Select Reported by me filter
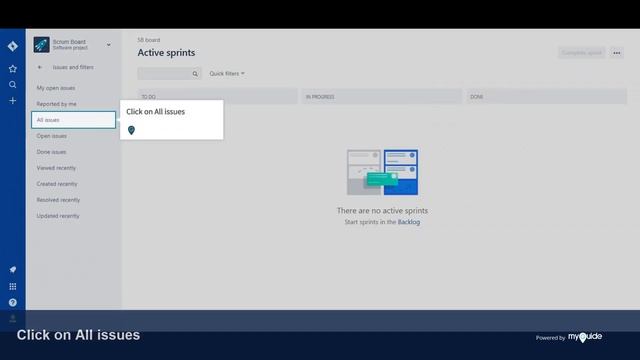The width and height of the screenshot is (640, 360). [x=56, y=104]
